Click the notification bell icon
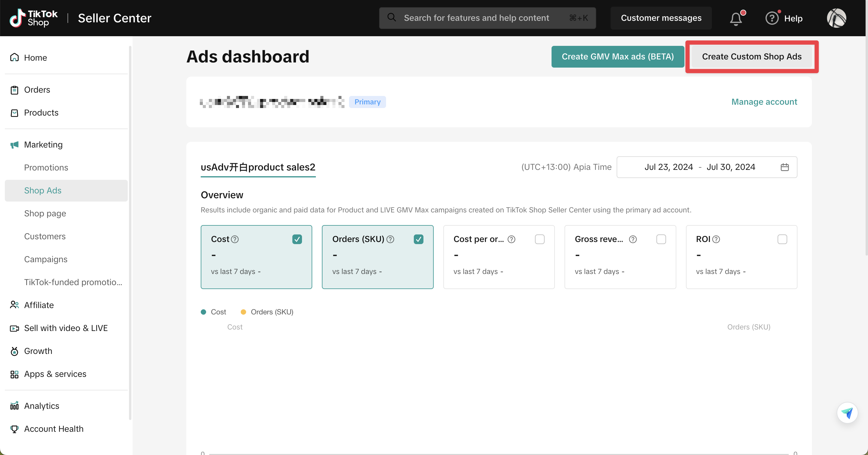This screenshot has height=455, width=868. pos(736,18)
